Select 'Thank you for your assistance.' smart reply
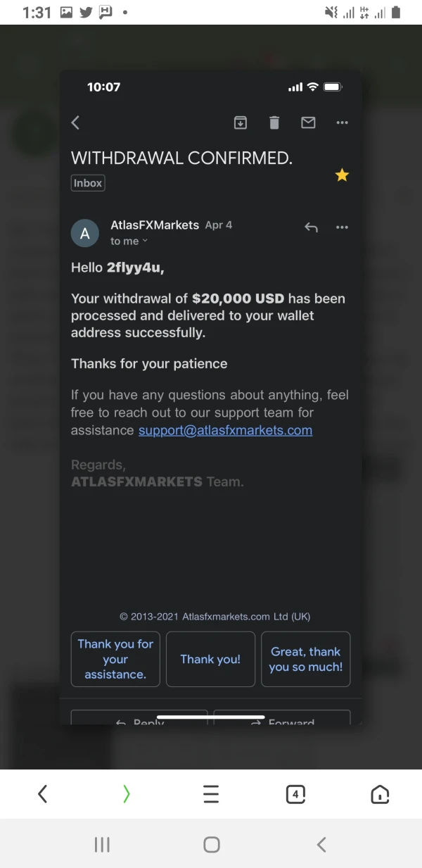The width and height of the screenshot is (422, 868). coord(115,659)
